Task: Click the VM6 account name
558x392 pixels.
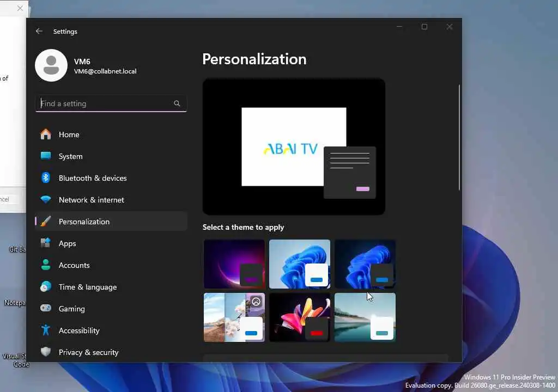Action: tap(82, 62)
